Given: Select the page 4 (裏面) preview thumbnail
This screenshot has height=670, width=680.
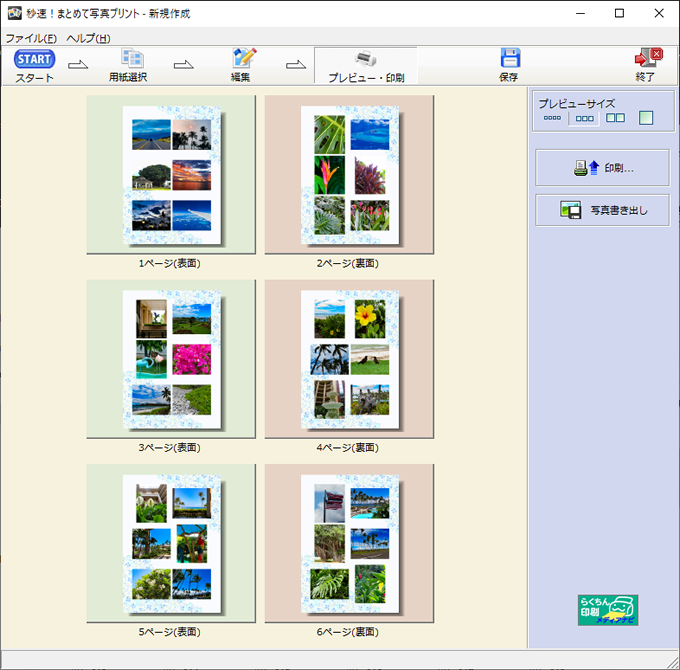Looking at the screenshot, I should [x=349, y=359].
